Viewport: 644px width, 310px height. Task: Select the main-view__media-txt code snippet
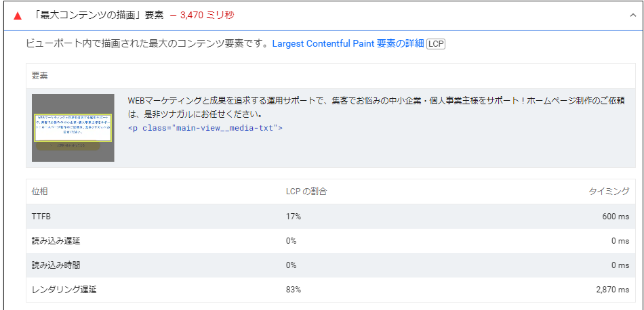pos(205,128)
